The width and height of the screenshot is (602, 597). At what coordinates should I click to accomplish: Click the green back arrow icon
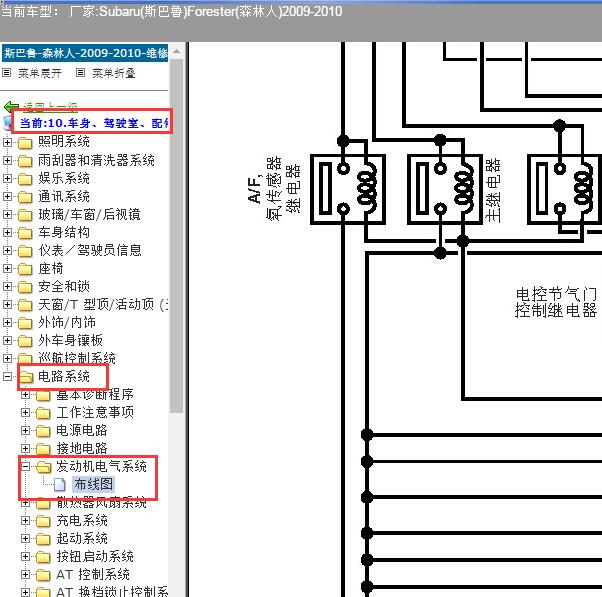pos(11,107)
